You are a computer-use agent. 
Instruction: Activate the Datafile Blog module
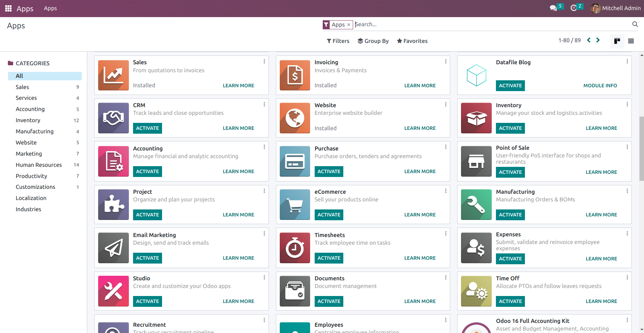coord(510,86)
